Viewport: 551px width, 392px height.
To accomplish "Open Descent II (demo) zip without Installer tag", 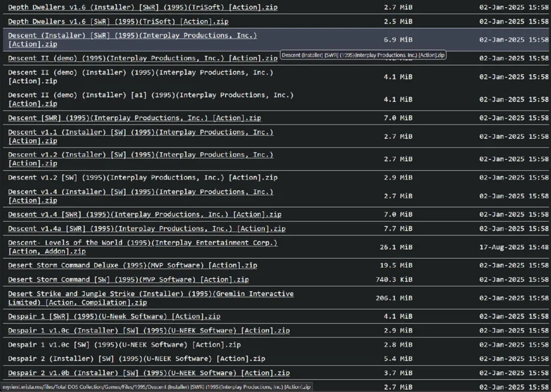I will (x=143, y=58).
